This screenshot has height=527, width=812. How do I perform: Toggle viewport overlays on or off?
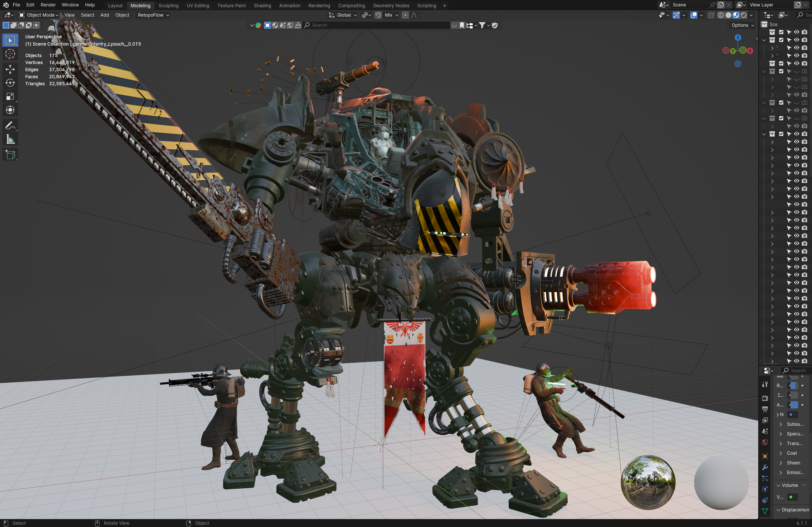693,15
